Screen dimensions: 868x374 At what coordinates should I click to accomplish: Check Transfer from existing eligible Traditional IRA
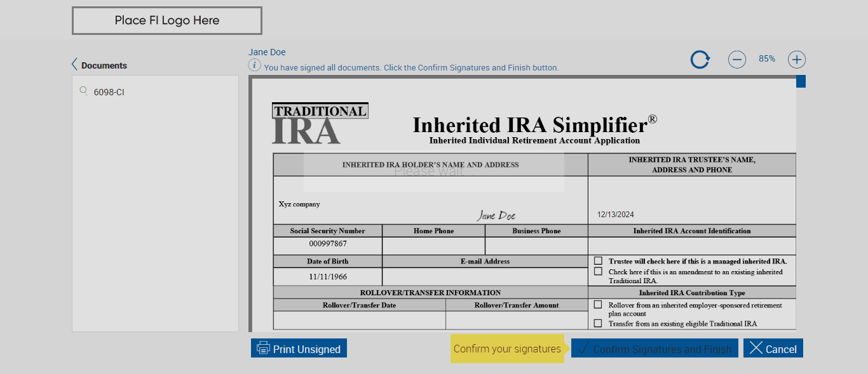[598, 323]
